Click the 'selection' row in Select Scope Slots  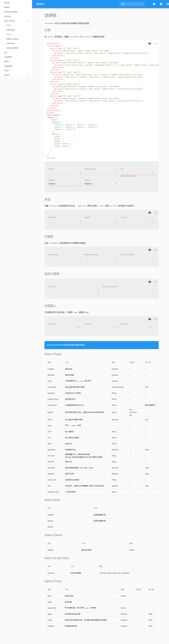(x=102, y=573)
